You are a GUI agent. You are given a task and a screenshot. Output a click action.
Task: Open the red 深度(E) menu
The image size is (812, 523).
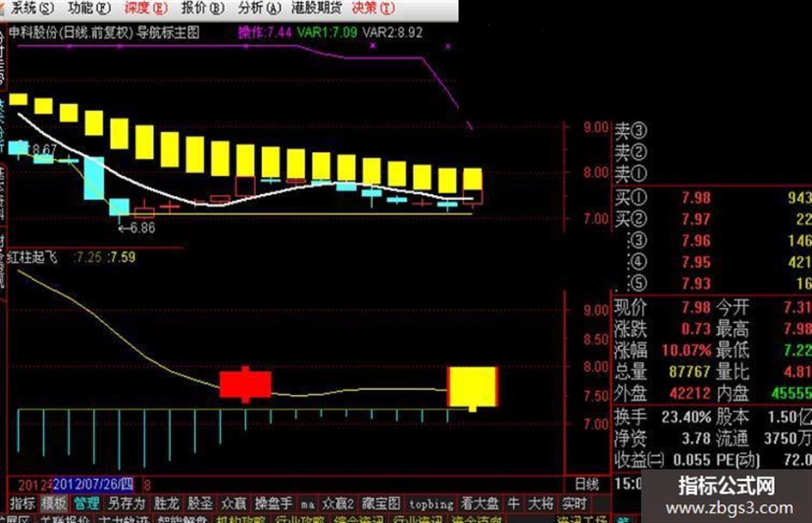tap(146, 9)
